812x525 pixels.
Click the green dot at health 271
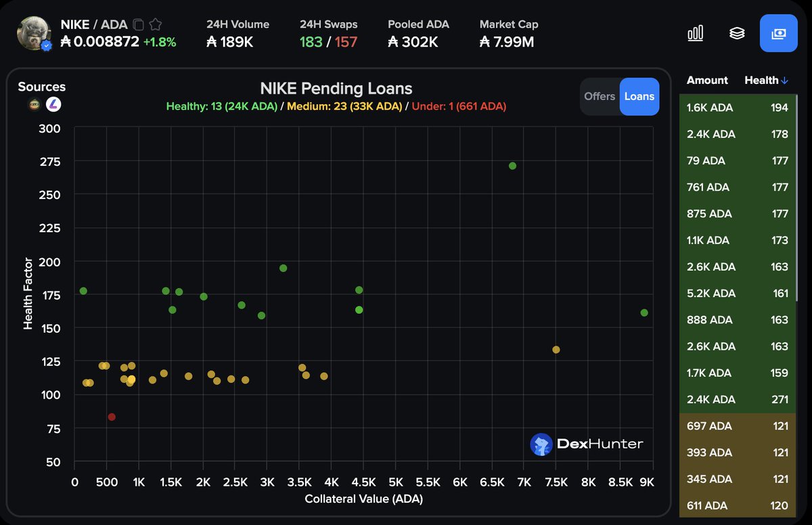[512, 166]
